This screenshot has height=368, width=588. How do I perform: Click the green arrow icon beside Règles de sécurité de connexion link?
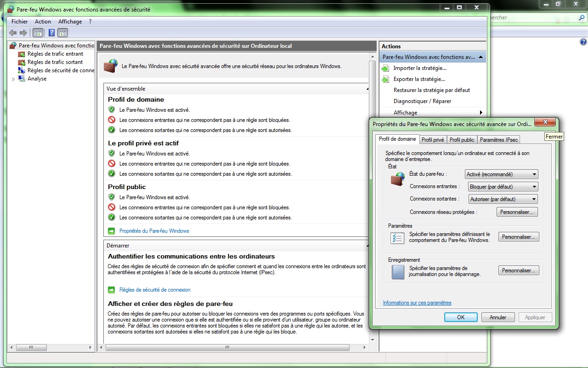click(x=111, y=290)
